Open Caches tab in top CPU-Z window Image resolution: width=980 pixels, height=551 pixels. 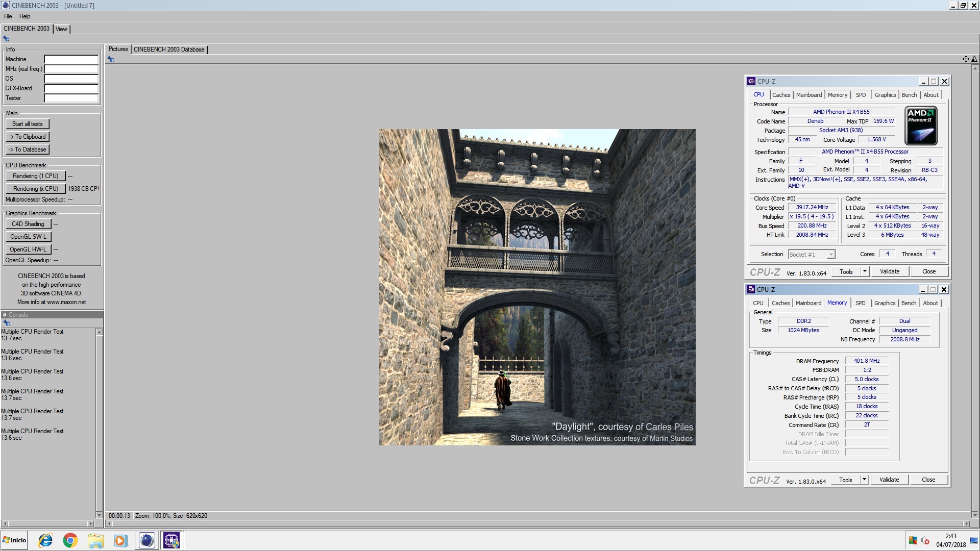[x=781, y=95]
